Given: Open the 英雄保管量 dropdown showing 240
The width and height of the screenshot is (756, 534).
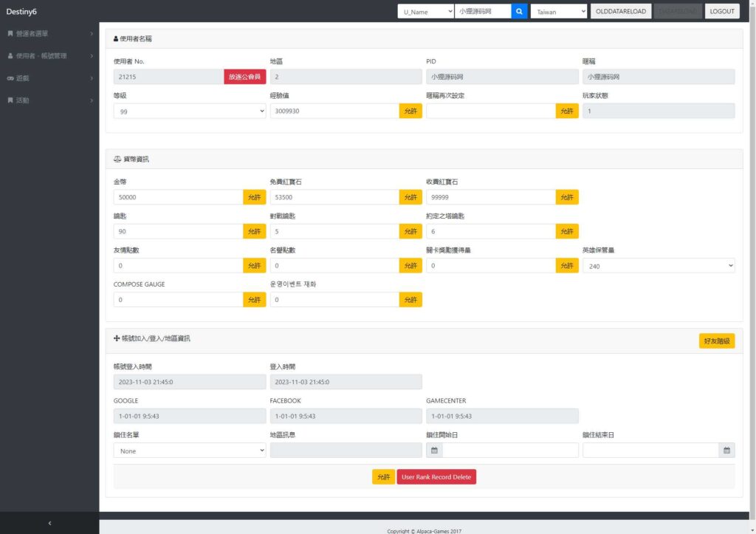Looking at the screenshot, I should coord(658,265).
